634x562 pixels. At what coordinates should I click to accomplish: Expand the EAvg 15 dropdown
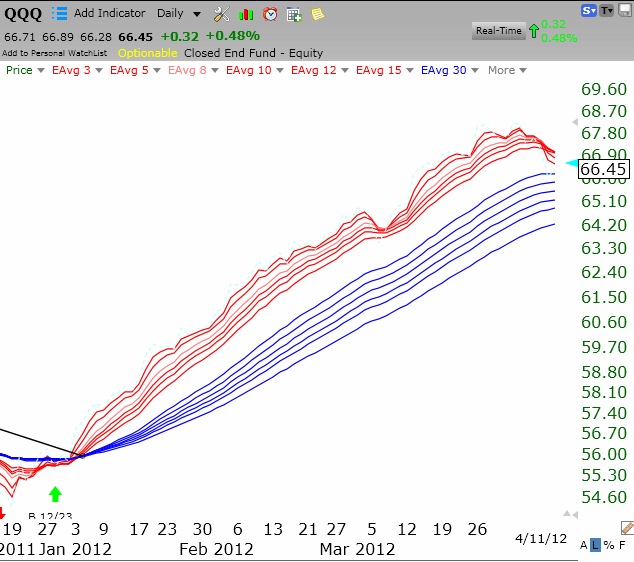point(410,70)
